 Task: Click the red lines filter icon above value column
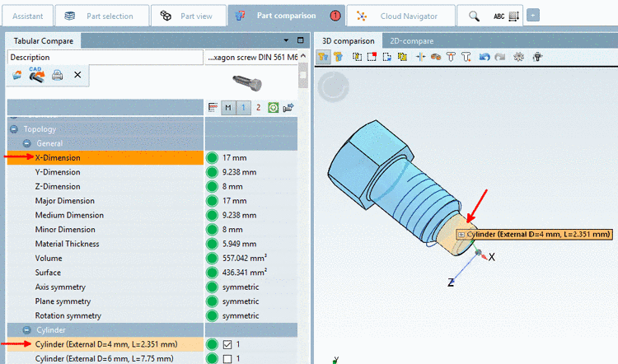coord(213,108)
